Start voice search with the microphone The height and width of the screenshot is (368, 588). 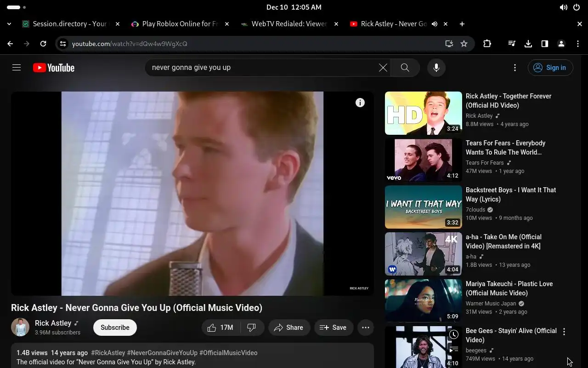(436, 68)
